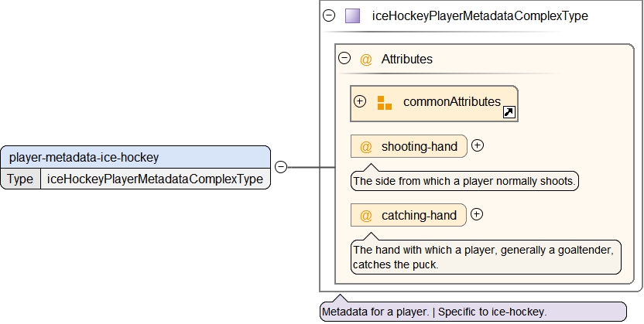Click the purple complex type square icon

352,15
